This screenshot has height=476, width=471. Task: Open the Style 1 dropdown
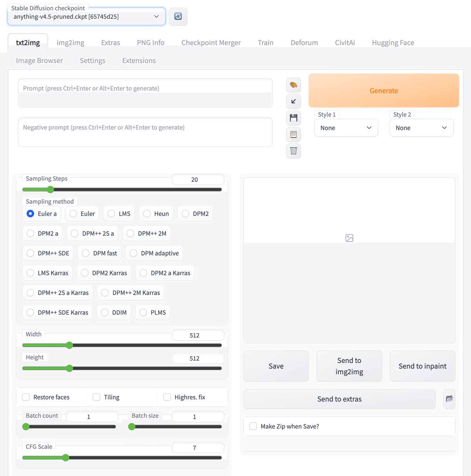346,128
